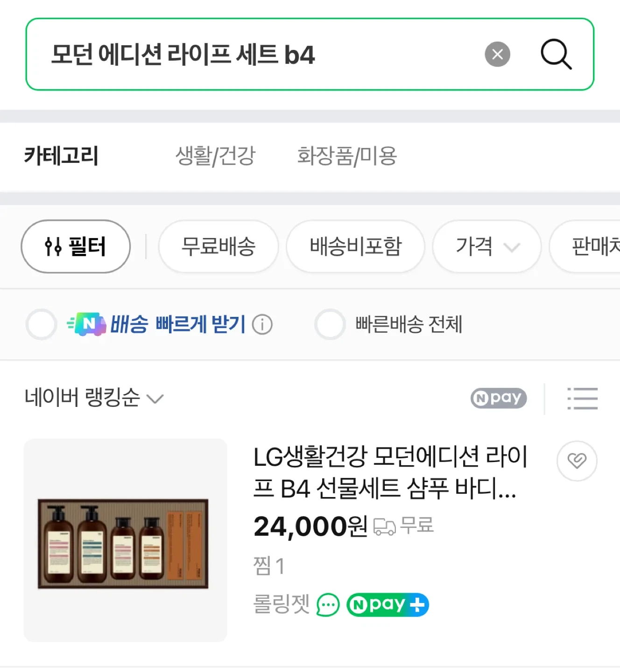Toggle the 무료배송 filter chip

click(x=218, y=246)
